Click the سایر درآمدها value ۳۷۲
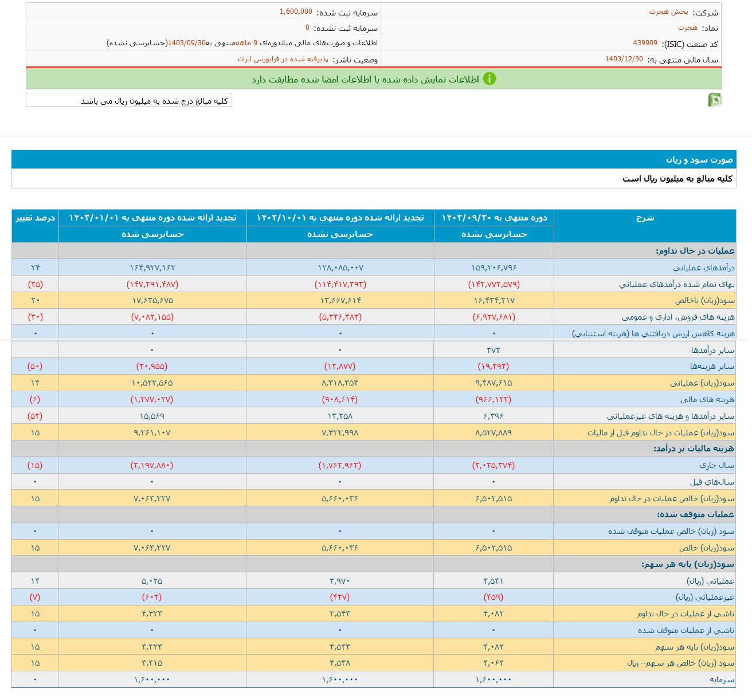Screen dimensions: 752x700 click(x=493, y=350)
